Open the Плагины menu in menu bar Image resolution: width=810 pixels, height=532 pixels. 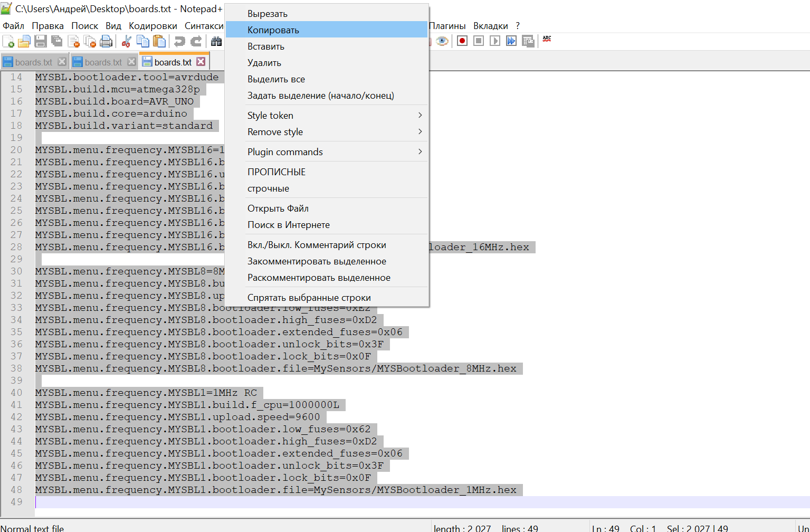pos(447,26)
